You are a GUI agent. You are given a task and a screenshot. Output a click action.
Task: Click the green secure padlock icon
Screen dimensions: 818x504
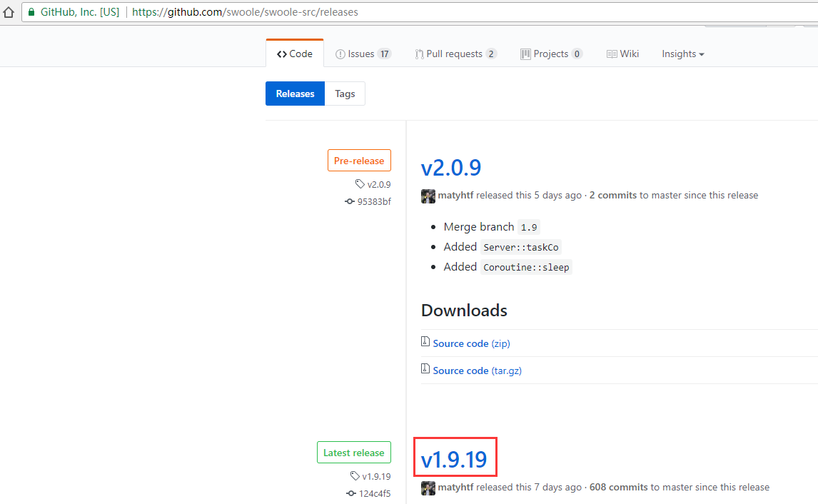(x=31, y=12)
